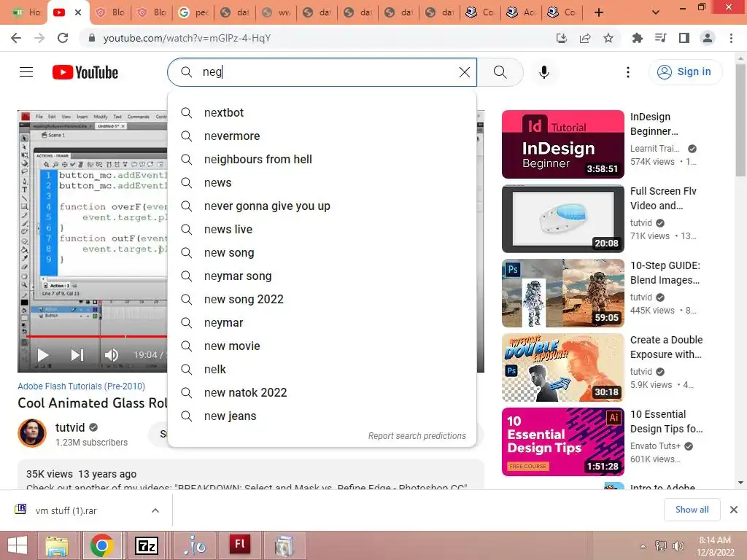Expand download options for vm stuff (1).rar

[x=155, y=510]
